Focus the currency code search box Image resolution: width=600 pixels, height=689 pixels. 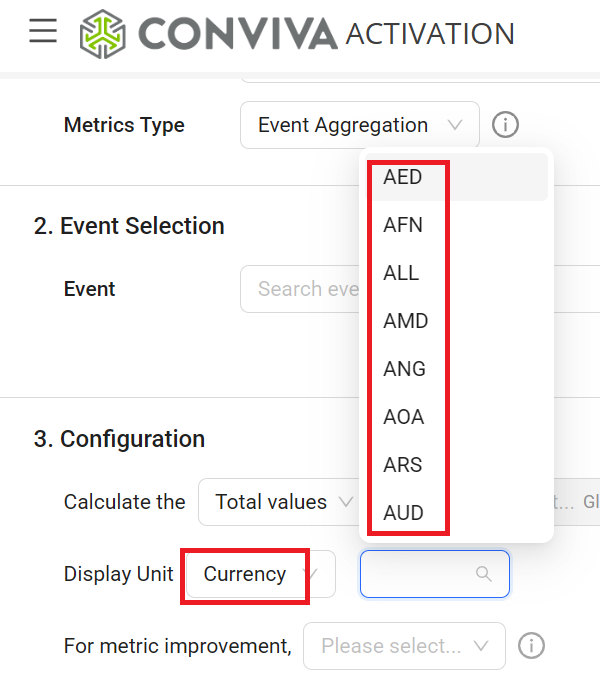[x=422, y=574]
